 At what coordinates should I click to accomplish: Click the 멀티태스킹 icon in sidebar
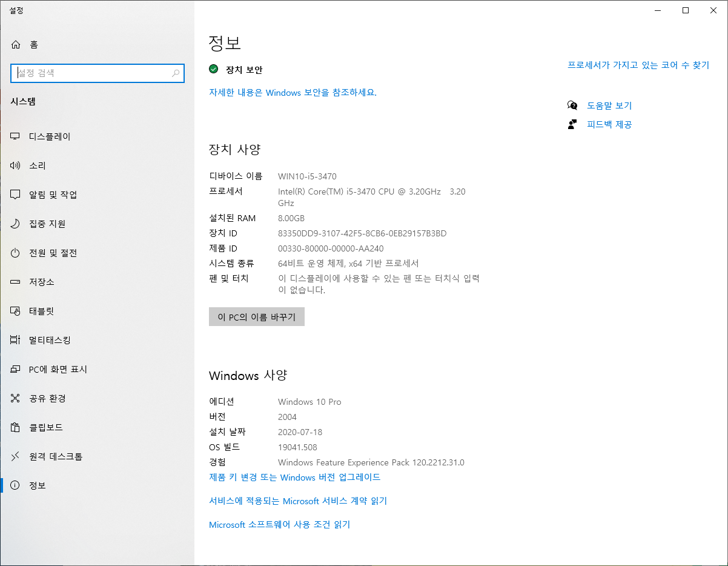coord(16,340)
